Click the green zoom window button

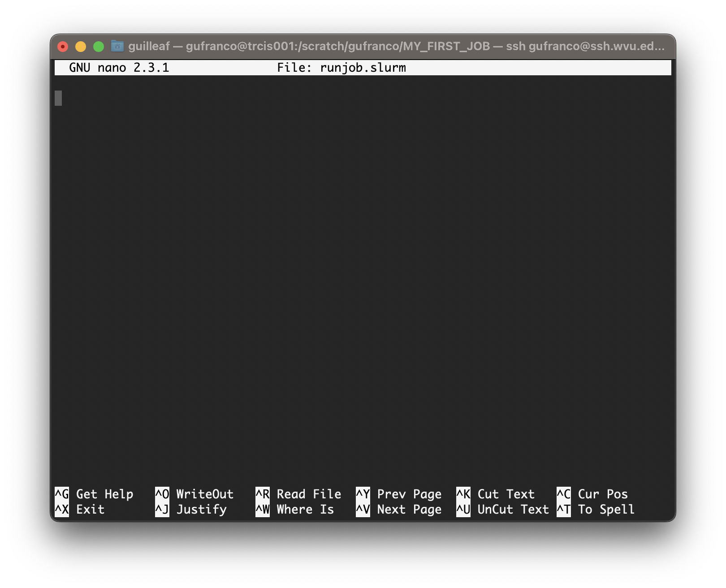99,47
